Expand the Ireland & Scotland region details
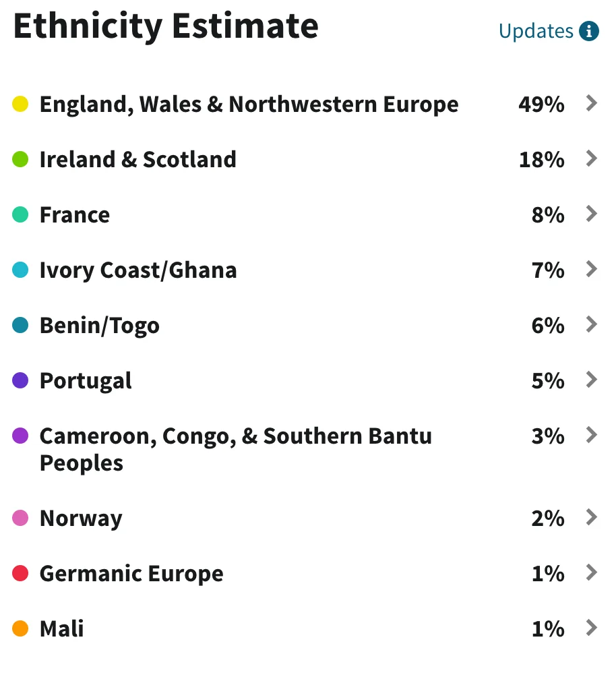616x677 pixels. click(x=592, y=158)
